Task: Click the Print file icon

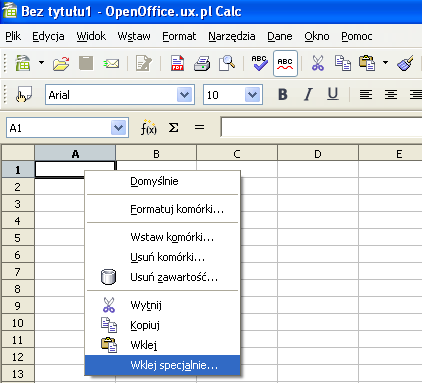Action: (202, 63)
